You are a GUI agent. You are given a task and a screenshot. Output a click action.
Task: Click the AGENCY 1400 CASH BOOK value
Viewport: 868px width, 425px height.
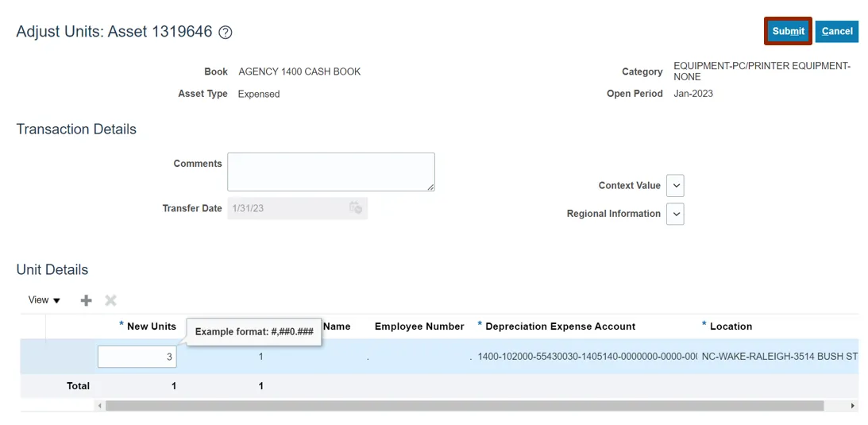tap(299, 72)
